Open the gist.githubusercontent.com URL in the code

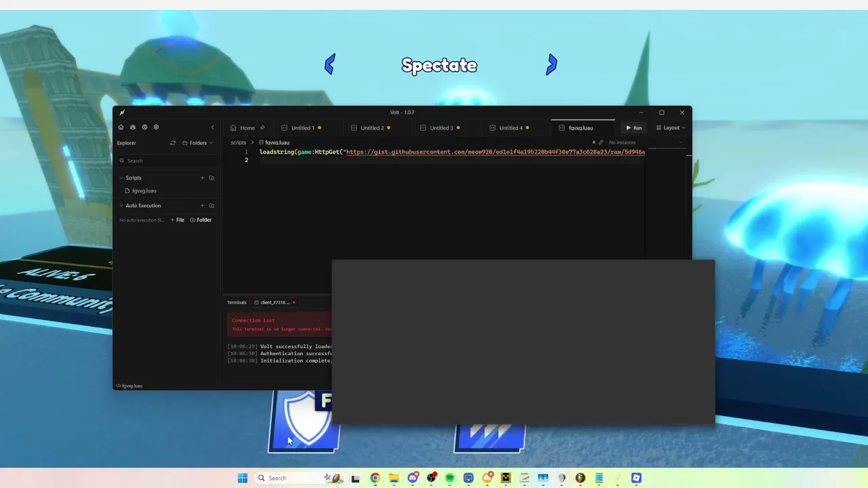(x=495, y=152)
